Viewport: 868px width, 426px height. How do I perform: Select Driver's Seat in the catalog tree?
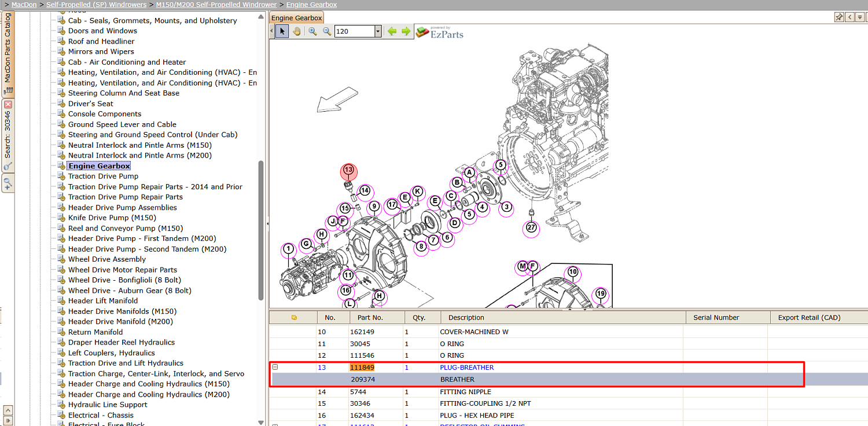click(91, 104)
